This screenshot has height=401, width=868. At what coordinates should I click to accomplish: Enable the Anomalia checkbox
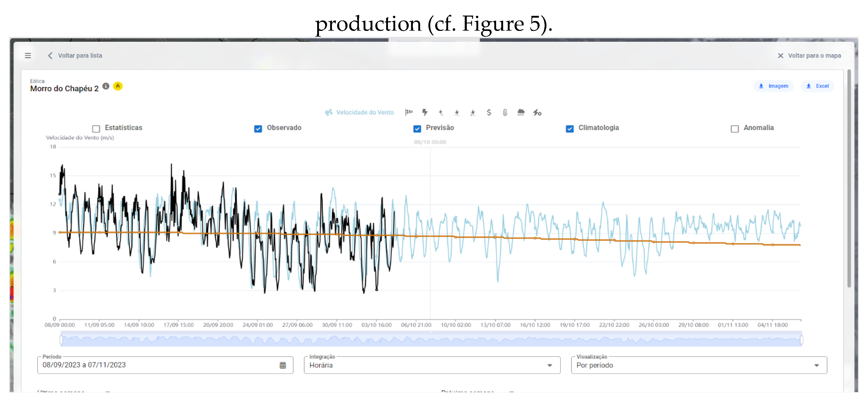[x=734, y=128]
